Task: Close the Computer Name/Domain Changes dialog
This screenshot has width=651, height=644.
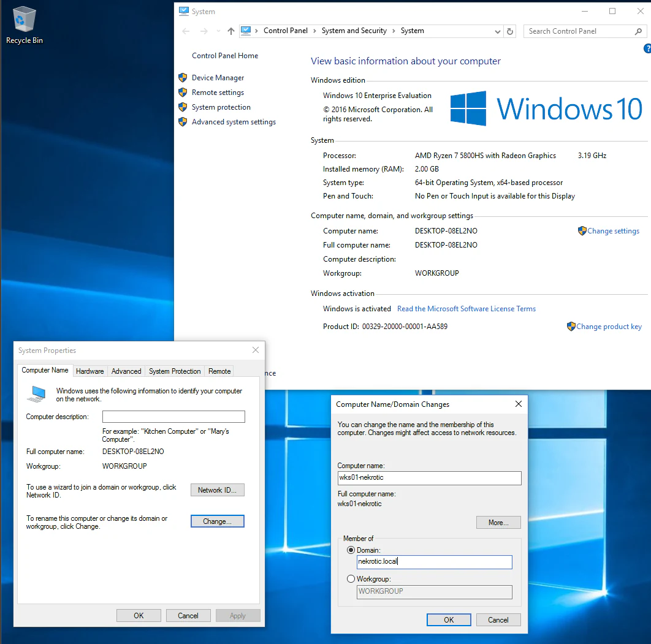Action: tap(519, 404)
